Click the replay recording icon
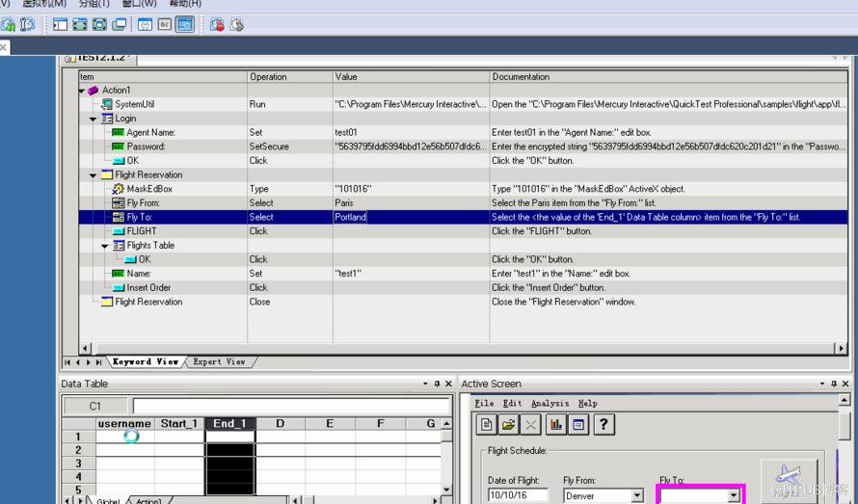 pyautogui.click(x=237, y=25)
